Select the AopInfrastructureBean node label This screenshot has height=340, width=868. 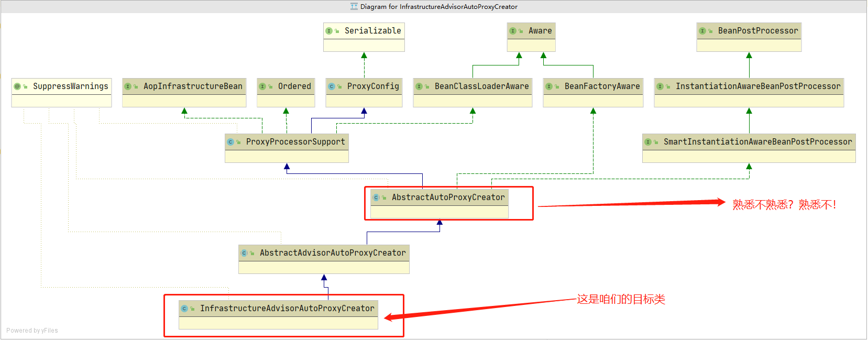coord(193,86)
